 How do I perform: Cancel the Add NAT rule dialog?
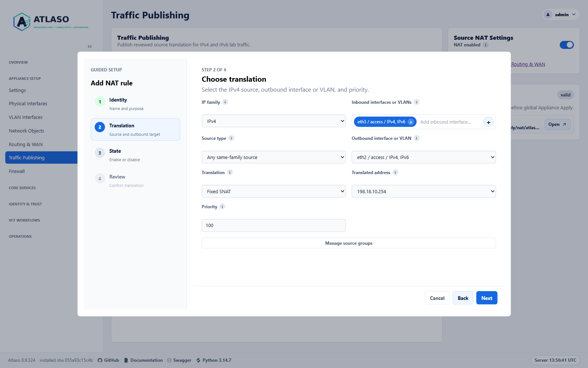coord(437,298)
